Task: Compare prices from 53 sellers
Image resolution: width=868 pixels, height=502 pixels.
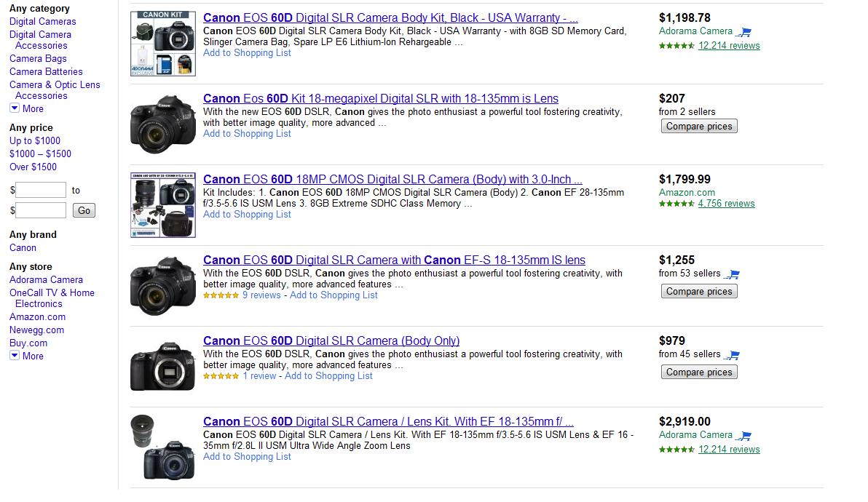Action: pyautogui.click(x=699, y=291)
